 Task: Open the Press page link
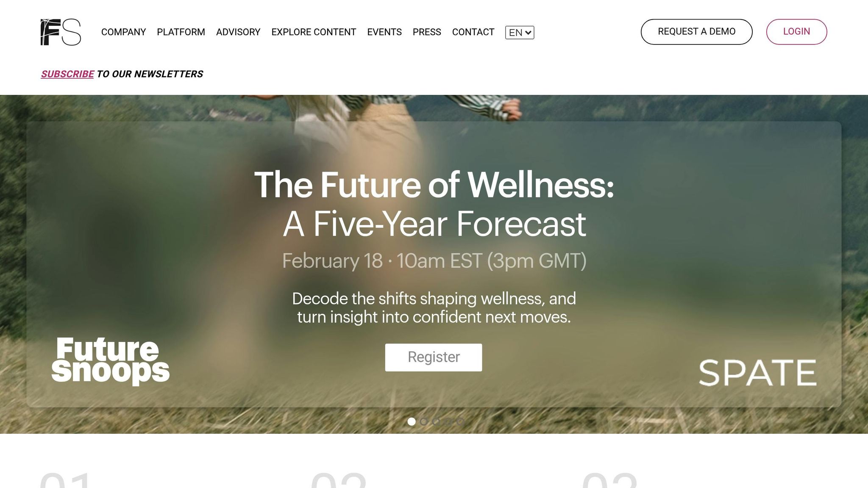tap(427, 32)
